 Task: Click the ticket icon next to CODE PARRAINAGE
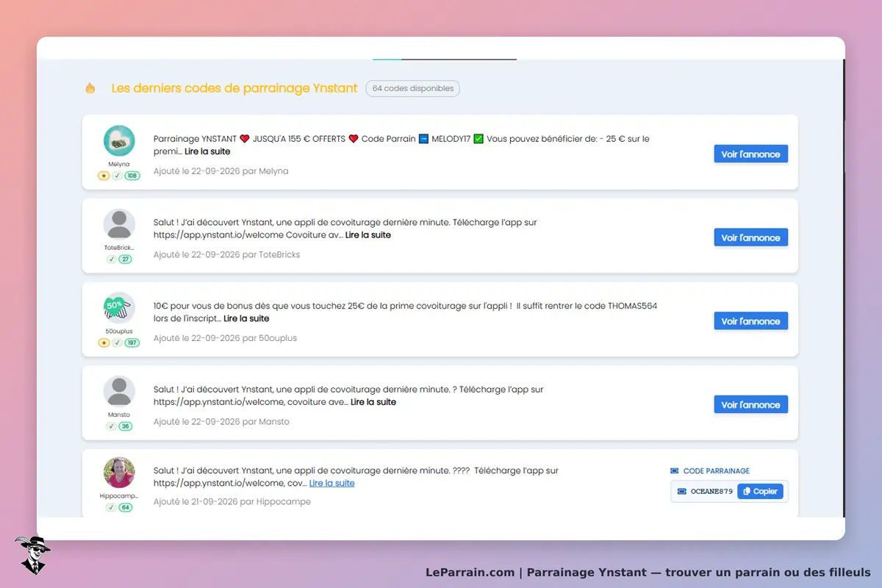[675, 471]
